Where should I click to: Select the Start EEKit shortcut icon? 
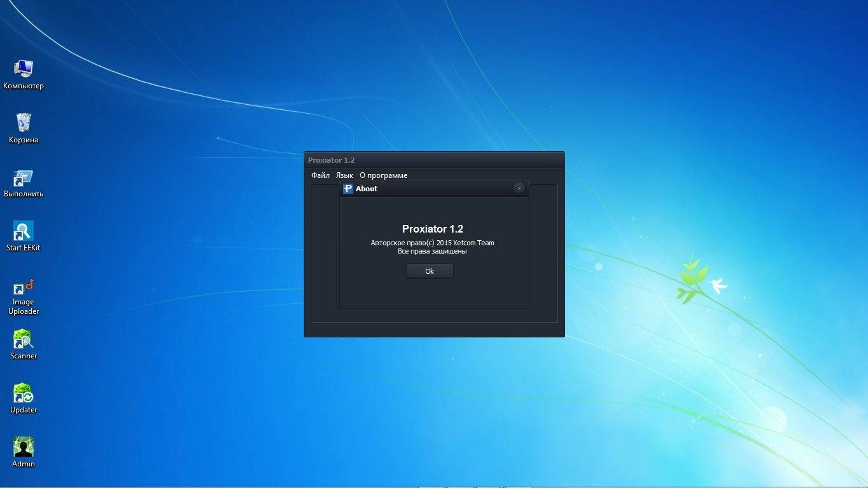click(x=24, y=236)
